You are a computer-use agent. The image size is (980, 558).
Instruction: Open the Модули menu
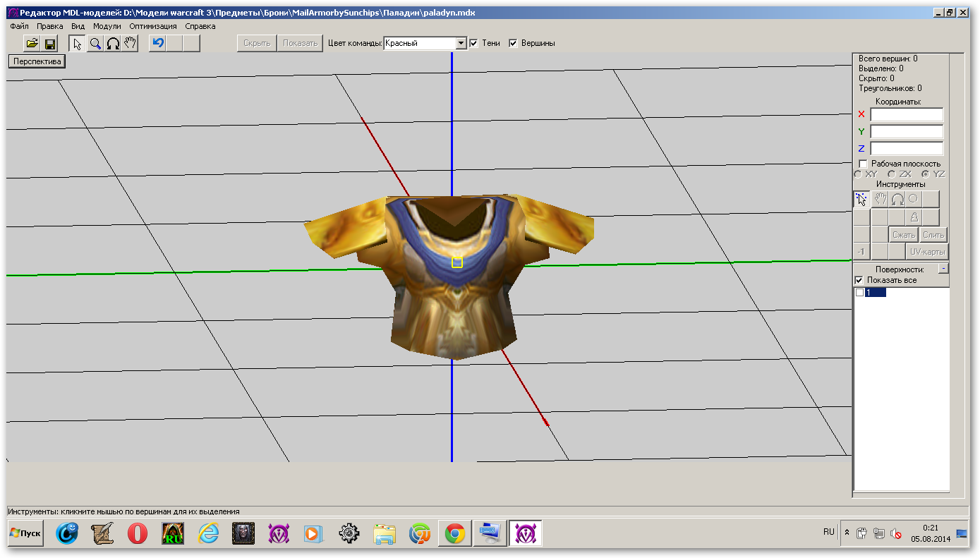point(107,26)
